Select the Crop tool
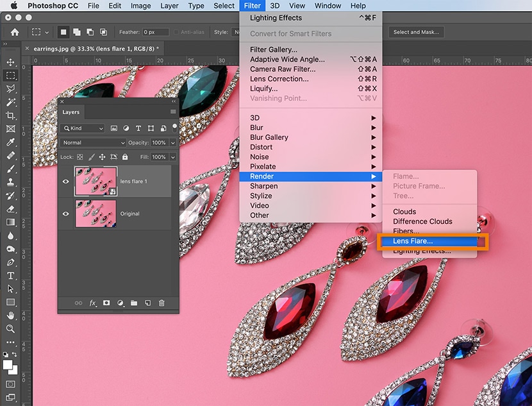The image size is (532, 406). [x=11, y=115]
